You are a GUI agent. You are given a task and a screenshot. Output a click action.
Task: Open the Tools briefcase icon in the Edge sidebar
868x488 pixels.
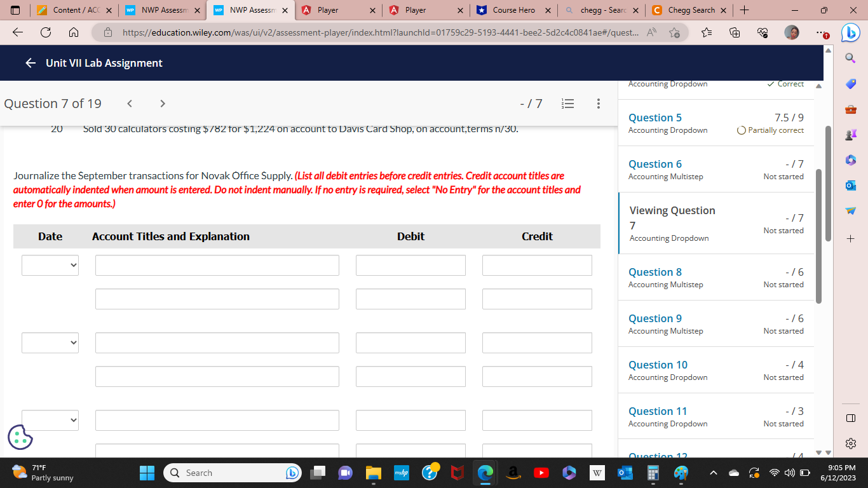pos(851,110)
